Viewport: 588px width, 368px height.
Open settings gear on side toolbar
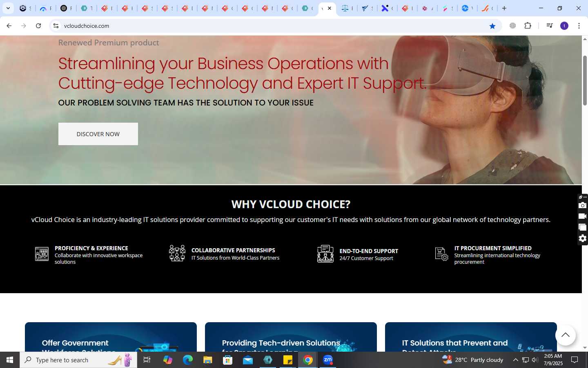pyautogui.click(x=583, y=238)
